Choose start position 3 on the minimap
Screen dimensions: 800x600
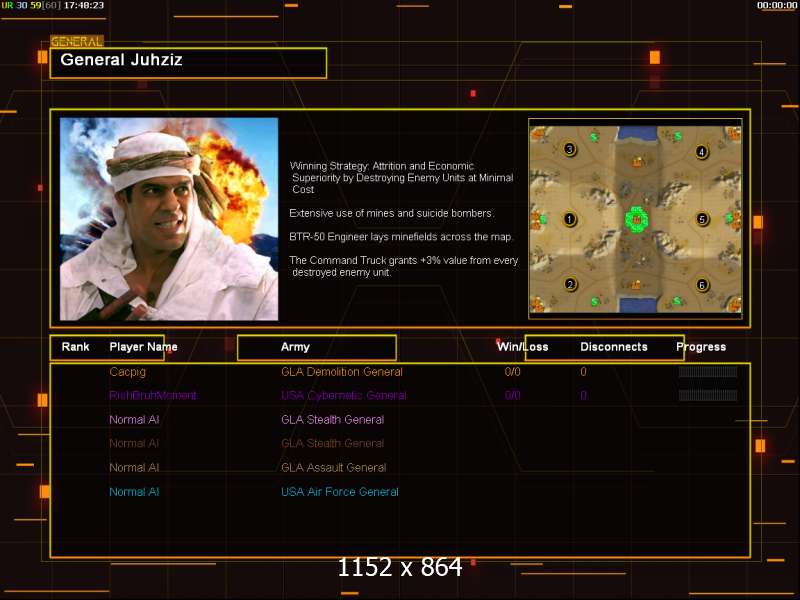(x=569, y=149)
